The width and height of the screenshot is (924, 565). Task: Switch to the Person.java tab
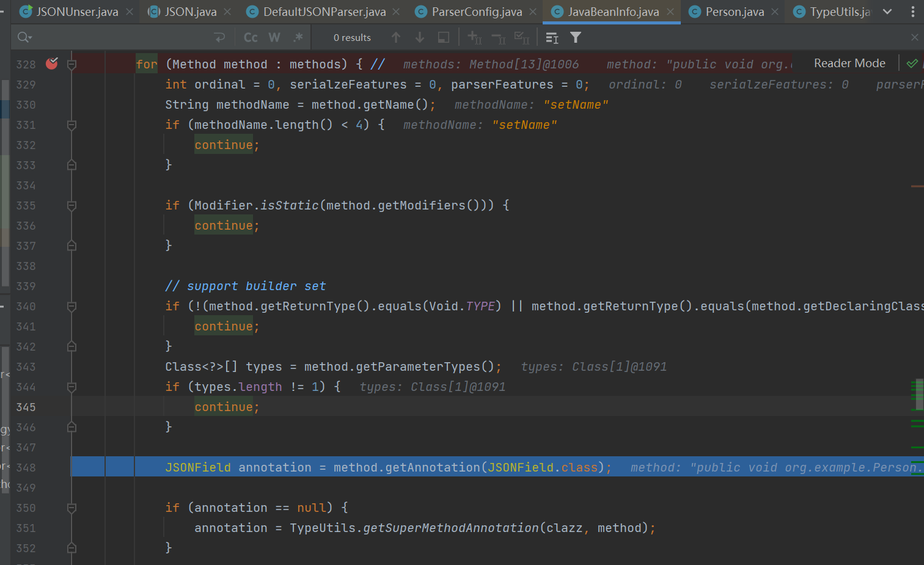(x=734, y=12)
